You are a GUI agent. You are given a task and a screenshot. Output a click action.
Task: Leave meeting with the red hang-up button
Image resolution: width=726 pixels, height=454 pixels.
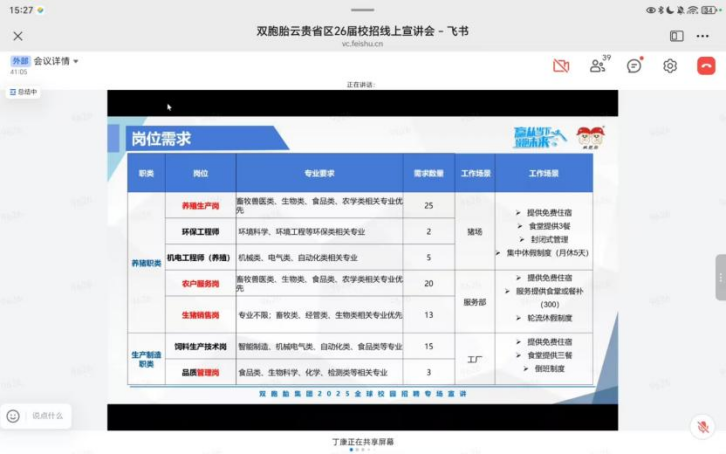706,66
